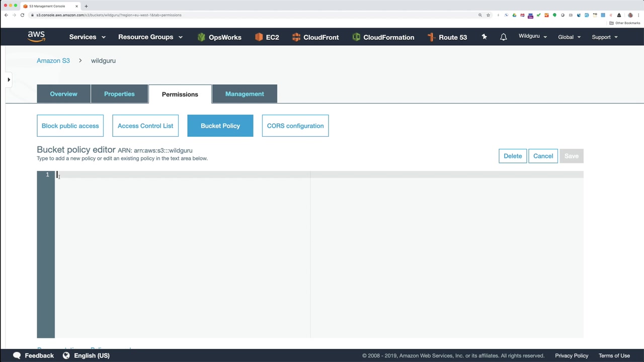Select the Permissions tab
Screen dimensions: 644x362
[180, 94]
